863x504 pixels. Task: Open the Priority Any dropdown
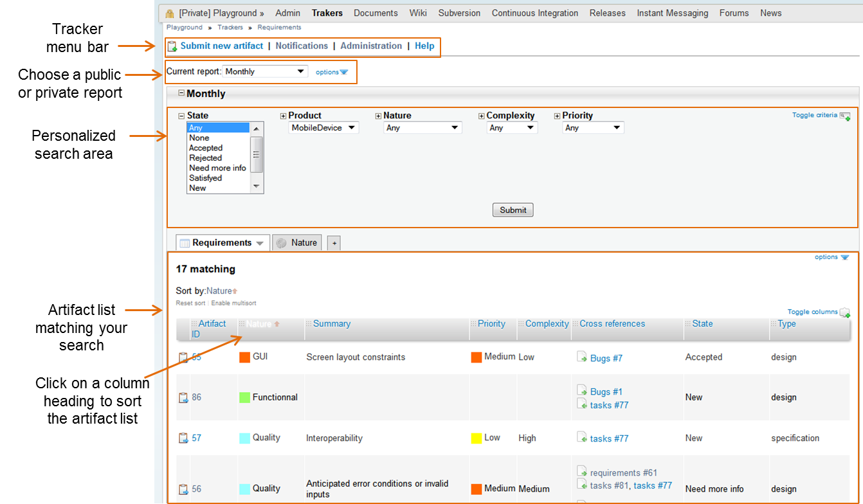tap(593, 128)
